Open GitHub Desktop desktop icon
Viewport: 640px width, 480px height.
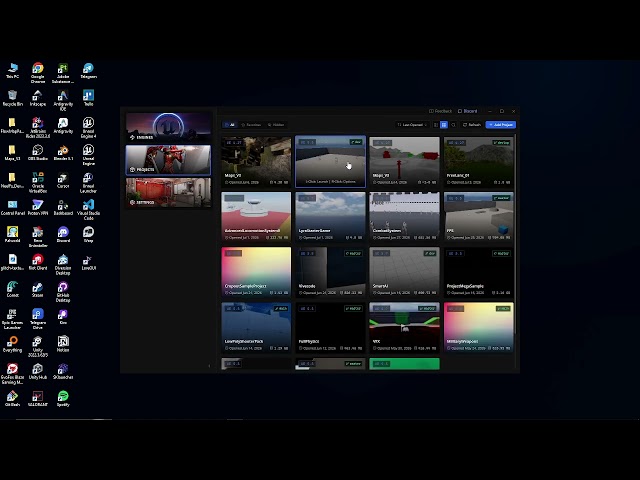click(x=63, y=291)
